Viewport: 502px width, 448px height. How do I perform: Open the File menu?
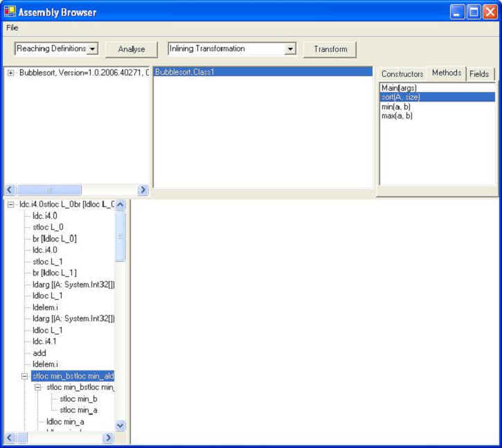(x=12, y=28)
